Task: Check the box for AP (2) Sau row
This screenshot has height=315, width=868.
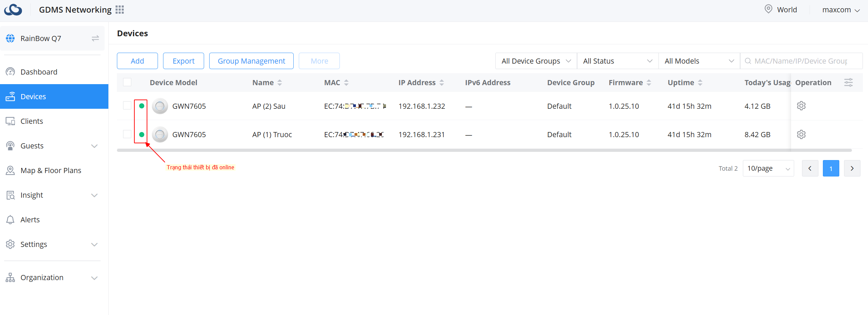Action: pyautogui.click(x=127, y=106)
